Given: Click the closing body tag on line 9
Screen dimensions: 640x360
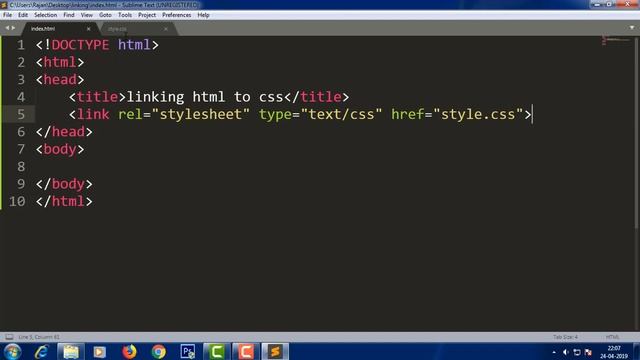Looking at the screenshot, I should (x=64, y=184).
